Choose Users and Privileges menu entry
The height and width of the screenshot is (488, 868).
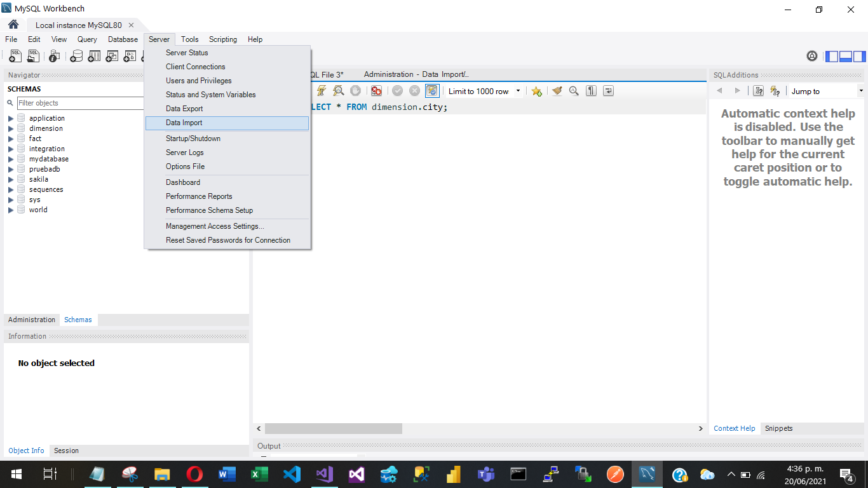(198, 81)
